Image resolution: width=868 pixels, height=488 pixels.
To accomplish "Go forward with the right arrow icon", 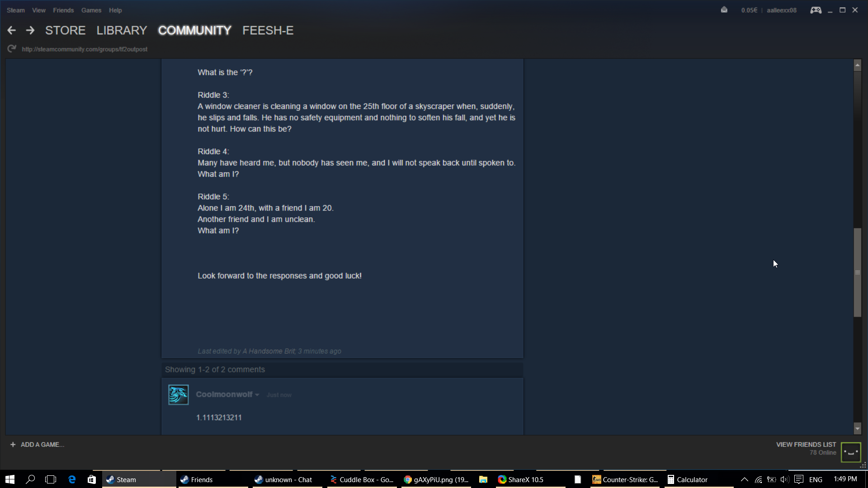I will [30, 30].
